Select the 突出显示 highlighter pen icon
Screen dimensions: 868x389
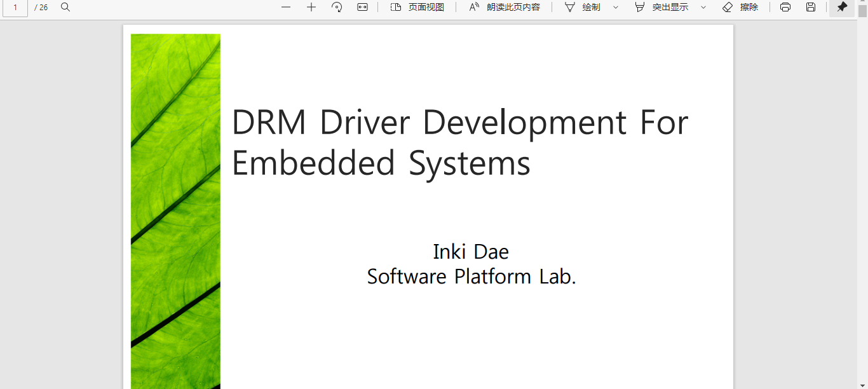pyautogui.click(x=640, y=7)
